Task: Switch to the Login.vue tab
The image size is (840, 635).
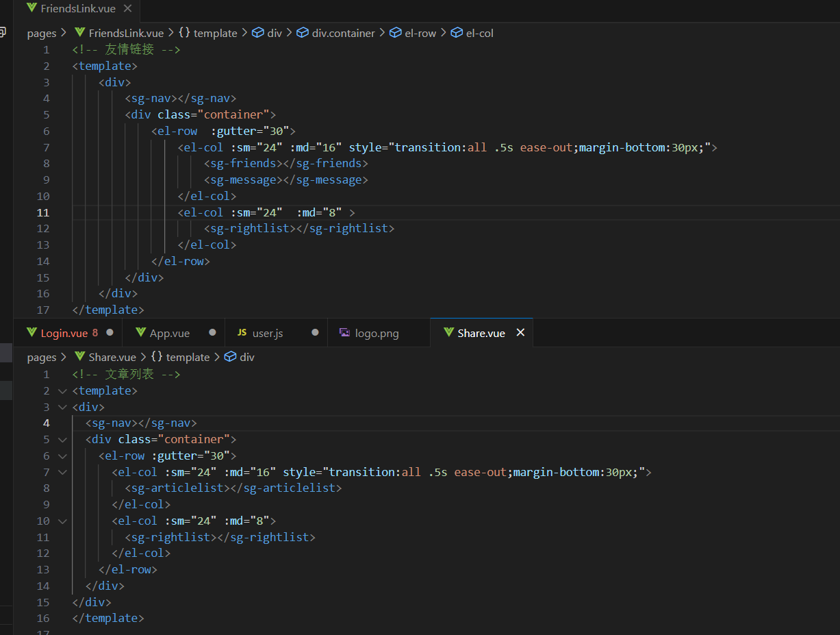Action: click(64, 333)
